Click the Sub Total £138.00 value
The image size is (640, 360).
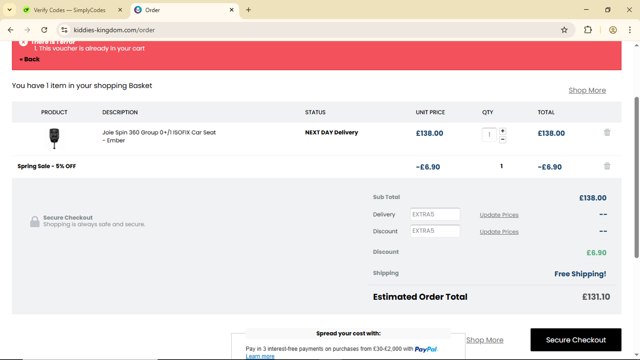tap(593, 198)
